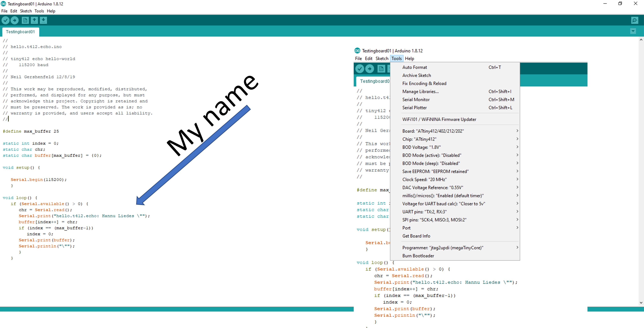Choose Auto Format from Tools menu
Viewport: 644px width, 328px height.
(455, 67)
